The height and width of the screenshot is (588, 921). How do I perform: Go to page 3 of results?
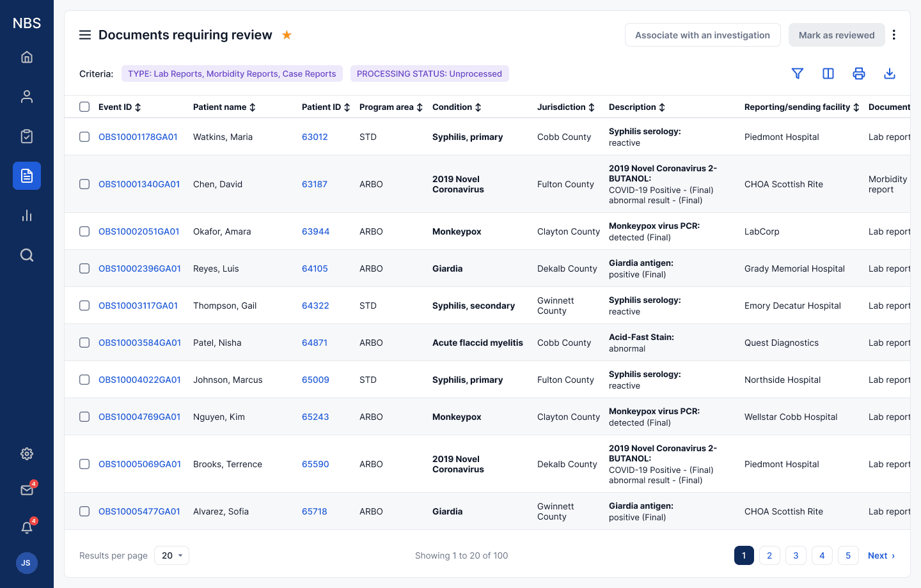[796, 555]
